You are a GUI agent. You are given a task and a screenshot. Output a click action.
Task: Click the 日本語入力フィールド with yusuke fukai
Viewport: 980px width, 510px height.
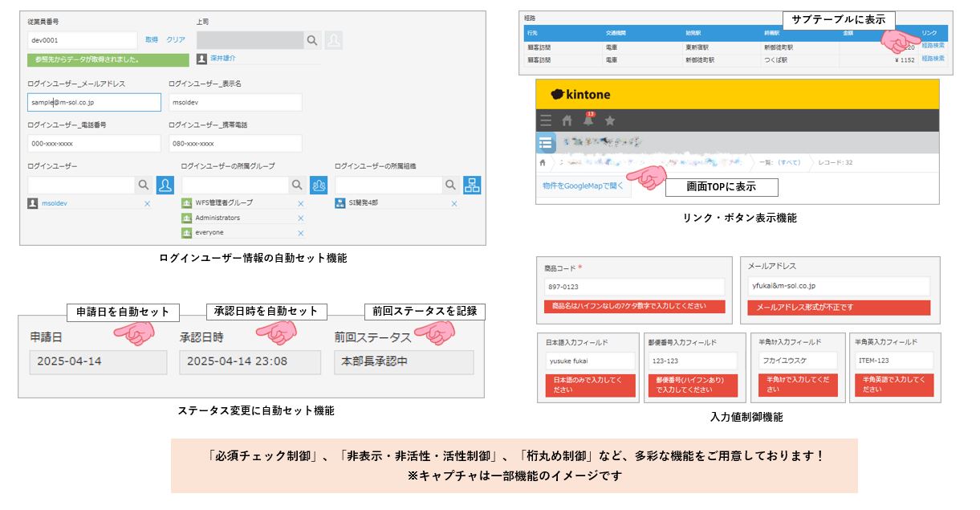(590, 361)
